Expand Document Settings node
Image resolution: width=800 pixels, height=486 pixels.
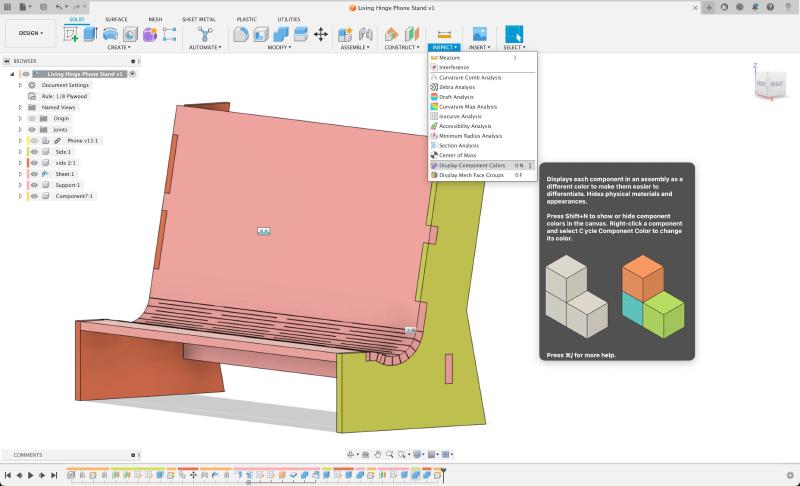tap(20, 85)
